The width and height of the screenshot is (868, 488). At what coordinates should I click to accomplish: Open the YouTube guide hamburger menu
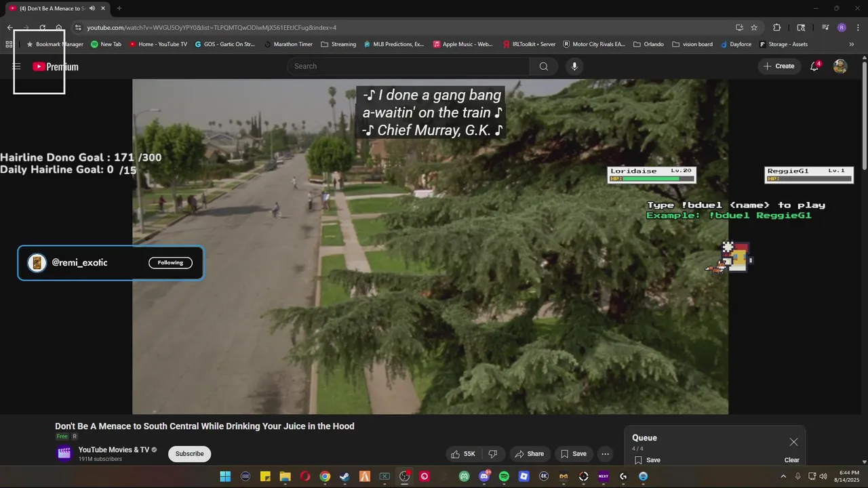[x=16, y=66]
